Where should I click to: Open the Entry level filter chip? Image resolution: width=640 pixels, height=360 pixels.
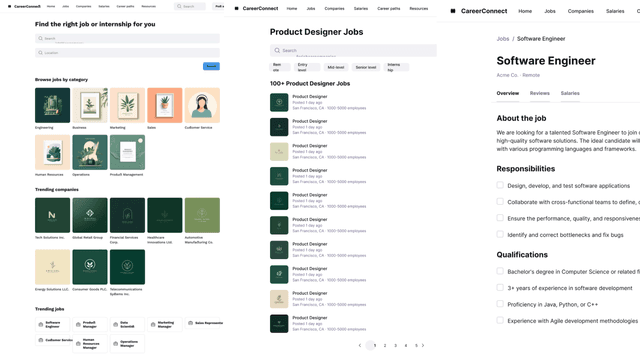click(x=307, y=67)
